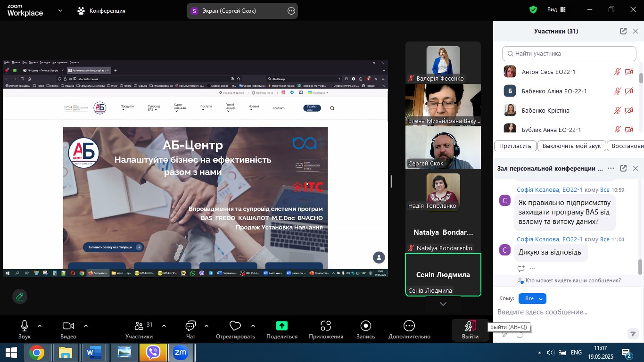Mute microphone with the Звук button

coord(25,329)
